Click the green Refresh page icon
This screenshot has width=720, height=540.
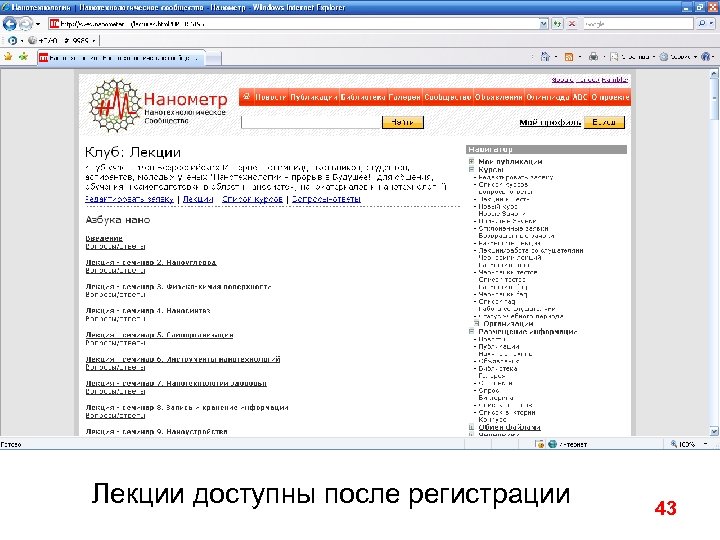pyautogui.click(x=557, y=24)
